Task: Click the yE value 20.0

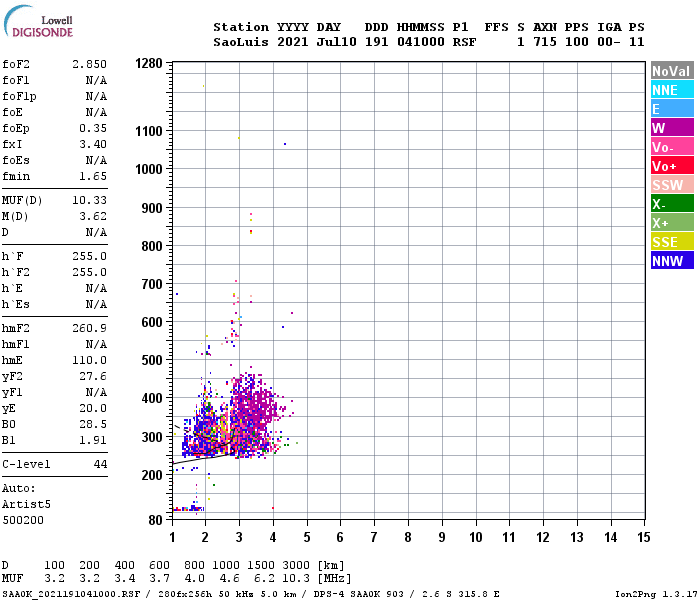Action: coord(93,408)
